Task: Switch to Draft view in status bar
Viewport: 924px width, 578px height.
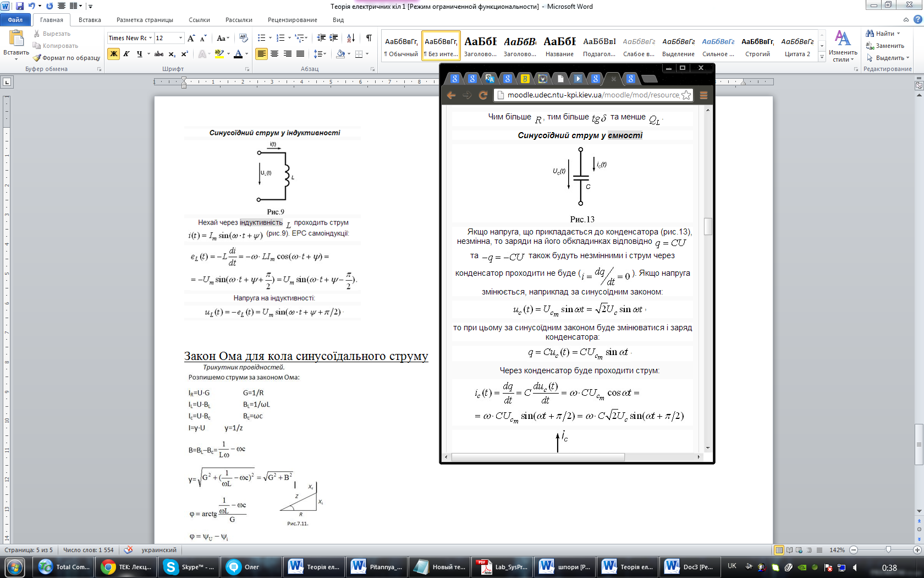Action: tap(820, 550)
